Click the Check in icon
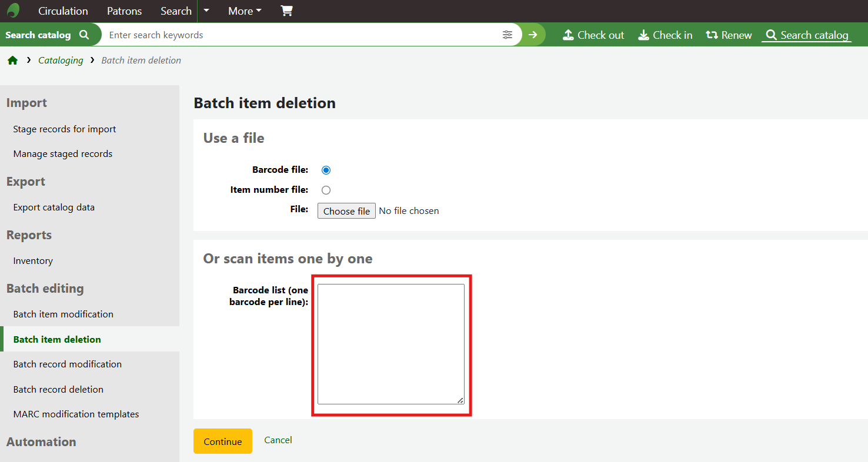Screen dimensions: 868x462 click(643, 35)
